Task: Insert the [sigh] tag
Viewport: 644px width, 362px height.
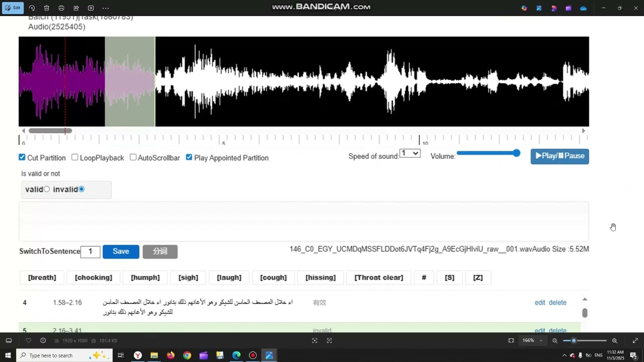Action: 188,278
